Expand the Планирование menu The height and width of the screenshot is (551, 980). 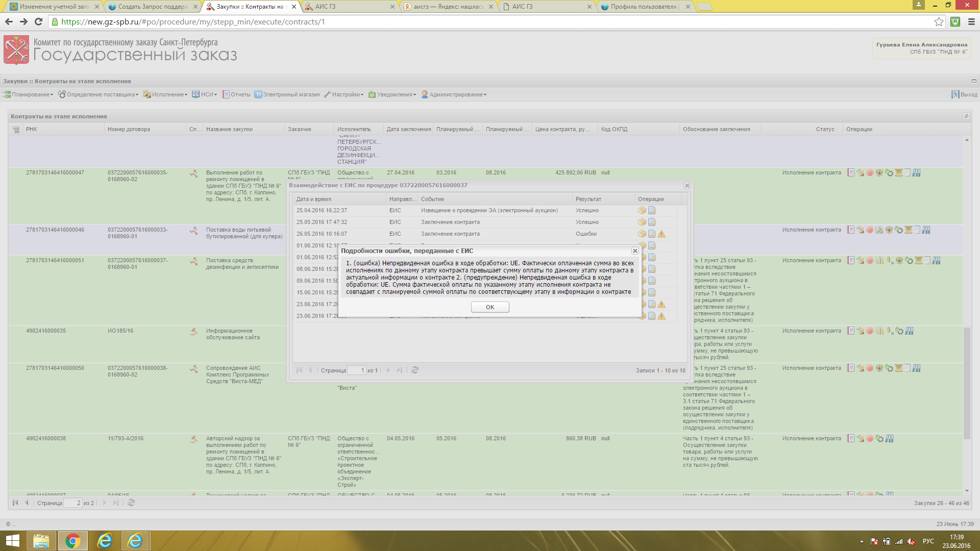tap(29, 95)
